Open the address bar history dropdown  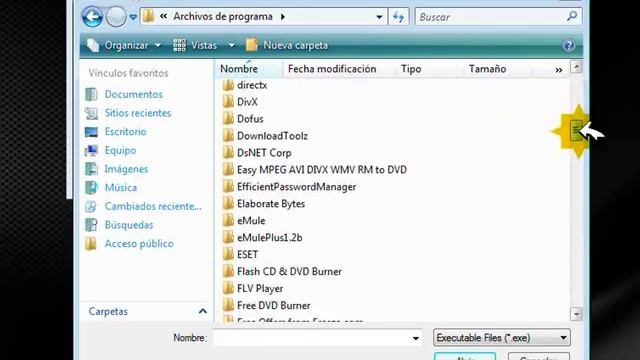click(379, 17)
